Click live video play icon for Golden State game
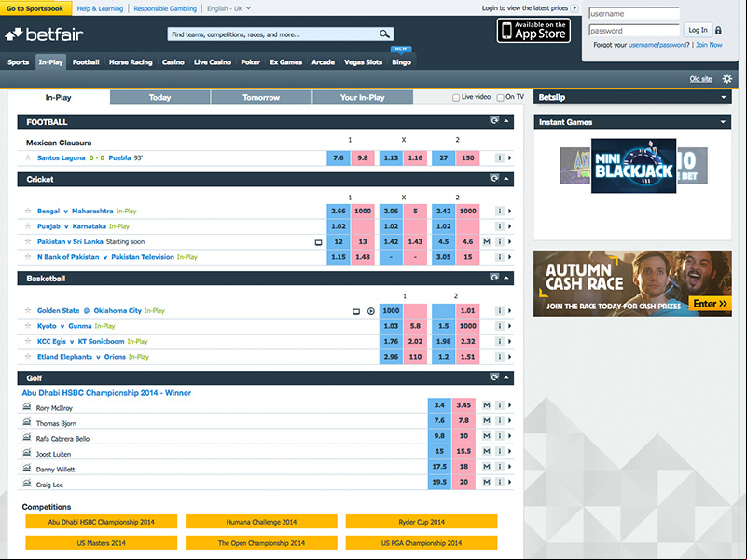The width and height of the screenshot is (747, 560). 371,311
